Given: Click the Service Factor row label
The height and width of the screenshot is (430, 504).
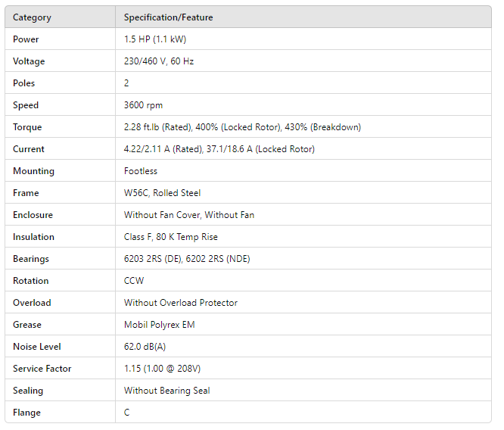Looking at the screenshot, I should click(x=42, y=369).
